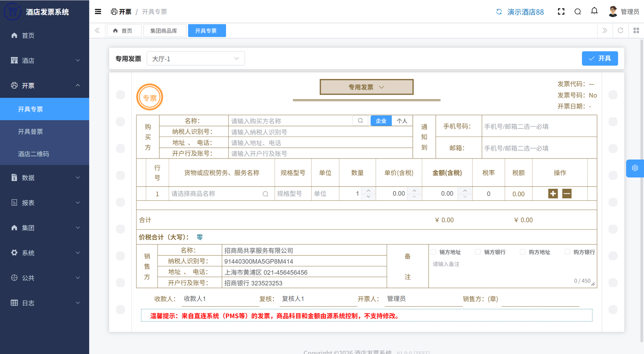Click the 开票 breadcrumb link
The image size is (644, 354).
(121, 12)
